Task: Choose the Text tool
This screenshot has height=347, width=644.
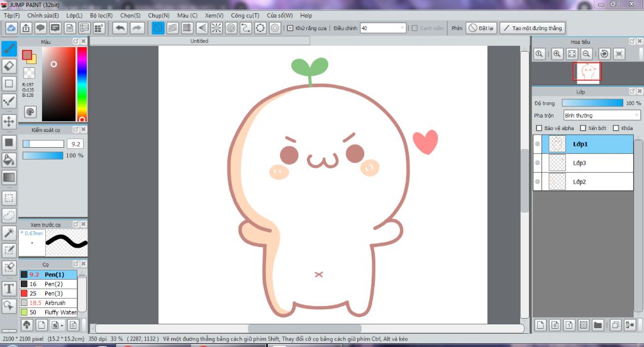Action: (x=9, y=289)
